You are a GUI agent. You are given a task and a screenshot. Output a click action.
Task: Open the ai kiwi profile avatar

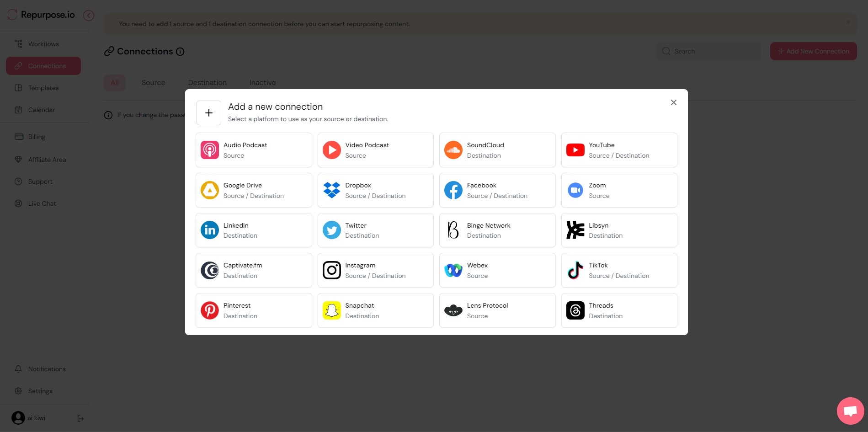tap(18, 418)
